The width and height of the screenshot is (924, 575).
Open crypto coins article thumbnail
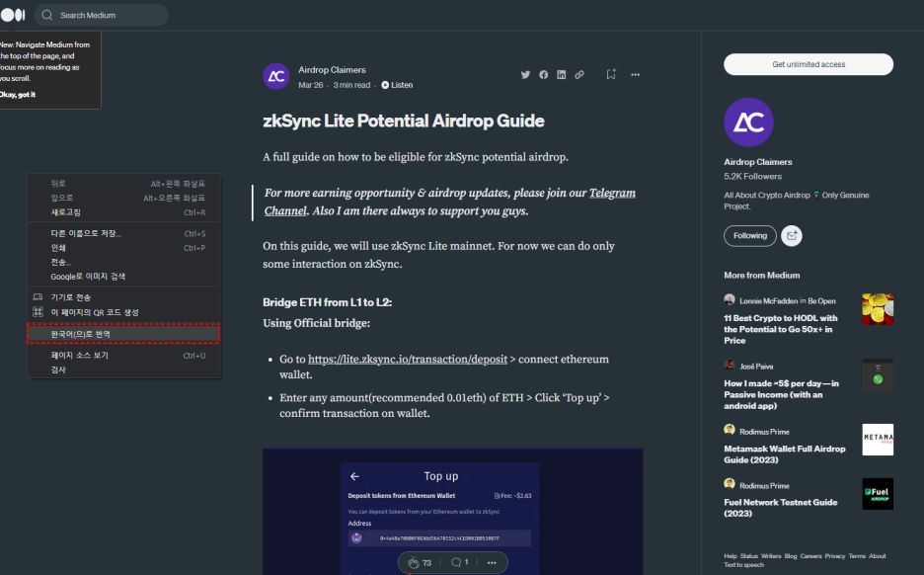coord(878,309)
